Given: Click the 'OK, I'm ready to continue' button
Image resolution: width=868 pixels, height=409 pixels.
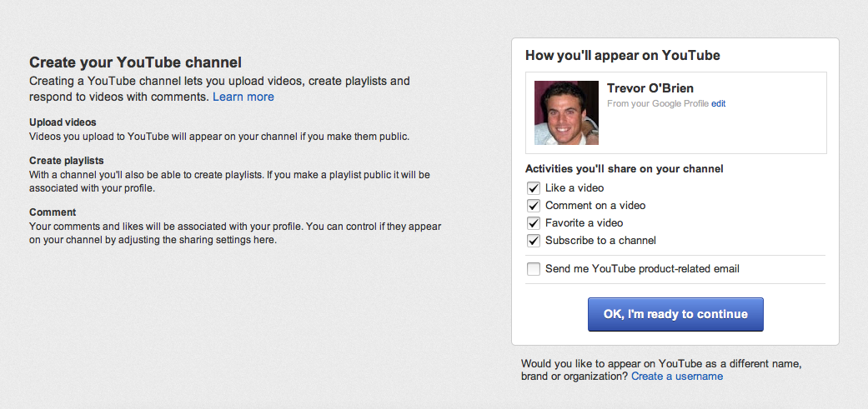Looking at the screenshot, I should coord(675,315).
